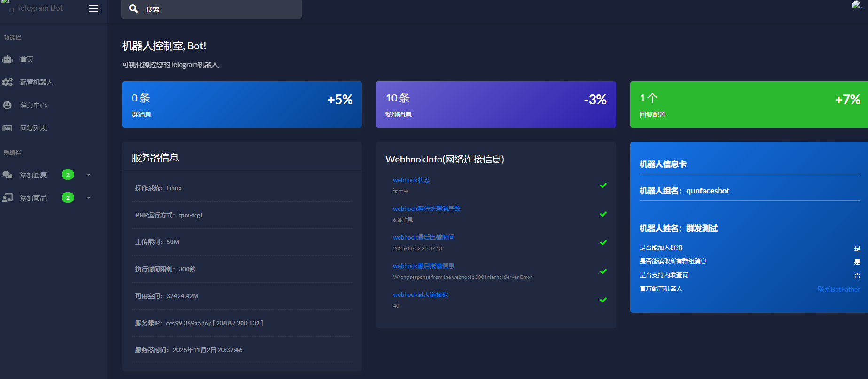
Task: Click the check mark for webhook等待处理消息数
Action: (x=603, y=214)
